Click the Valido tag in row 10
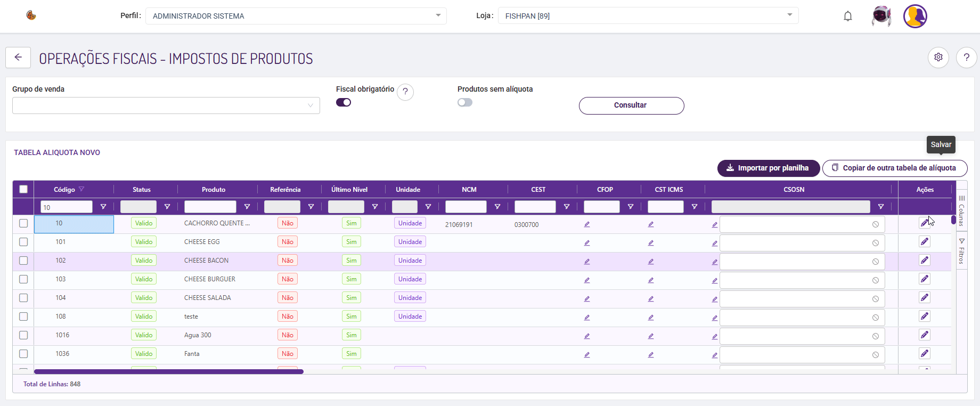This screenshot has width=980, height=406. 144,223
